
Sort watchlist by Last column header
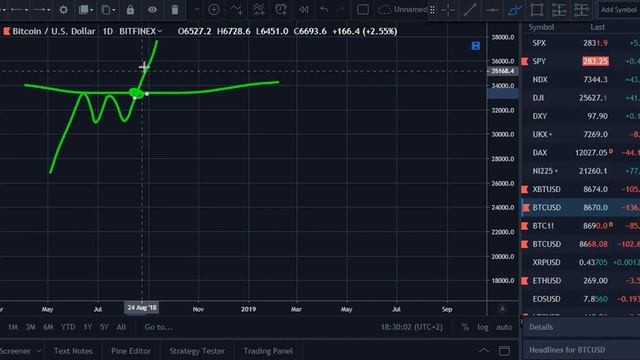click(x=598, y=27)
